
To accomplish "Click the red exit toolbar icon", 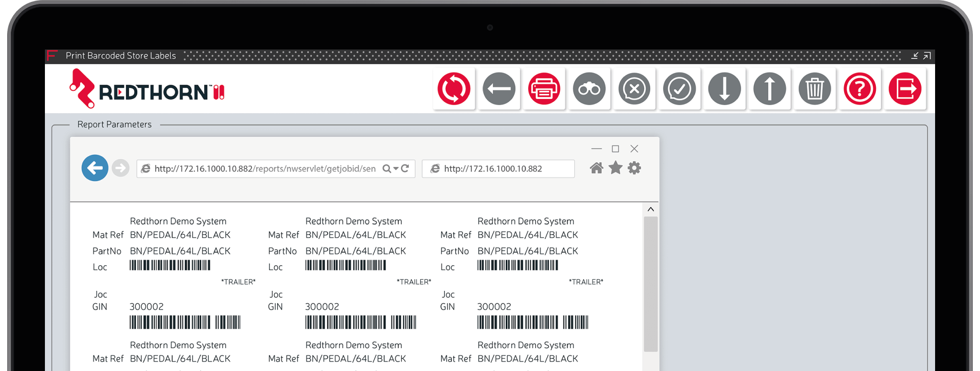I will [905, 89].
